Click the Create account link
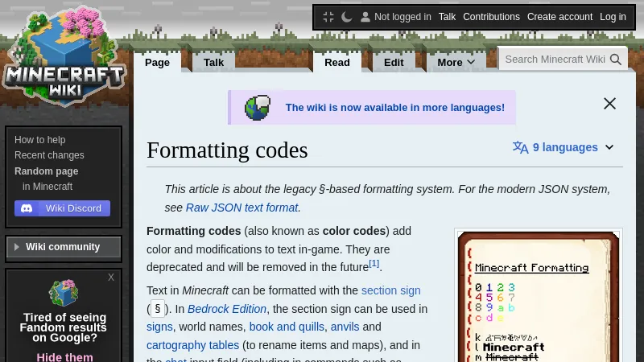 [x=559, y=17]
